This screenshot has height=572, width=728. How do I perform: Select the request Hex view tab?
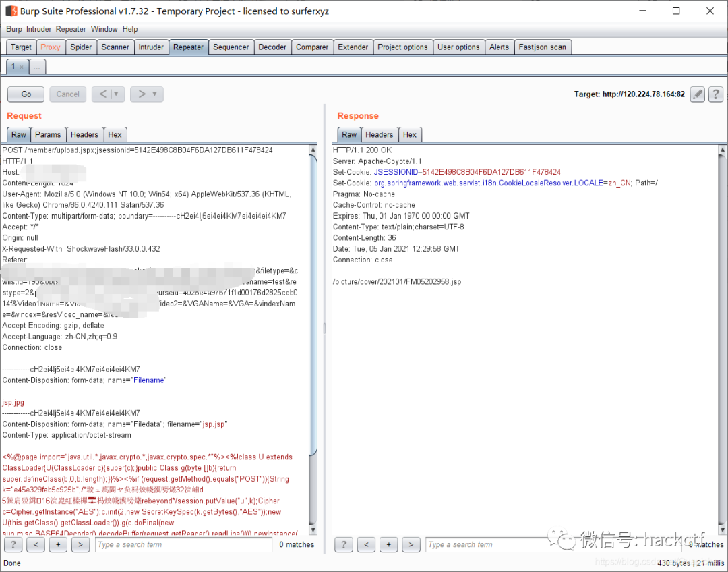pyautogui.click(x=115, y=135)
